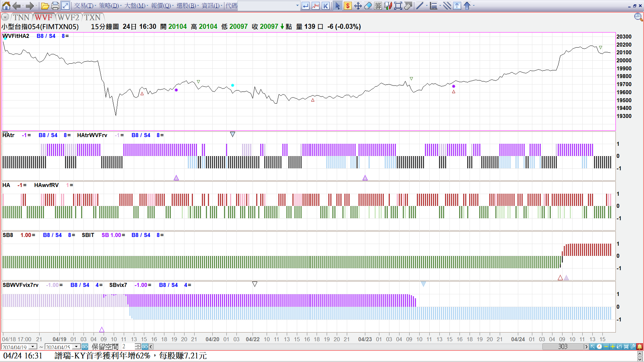Click the news headline about 譜瑞-KY
Screen dimensions: 644x362
(x=131, y=356)
